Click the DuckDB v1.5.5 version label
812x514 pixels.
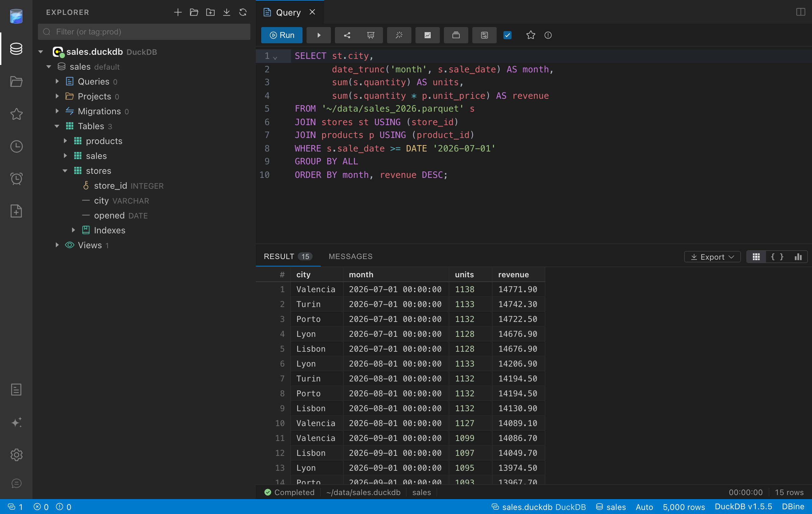(x=743, y=507)
